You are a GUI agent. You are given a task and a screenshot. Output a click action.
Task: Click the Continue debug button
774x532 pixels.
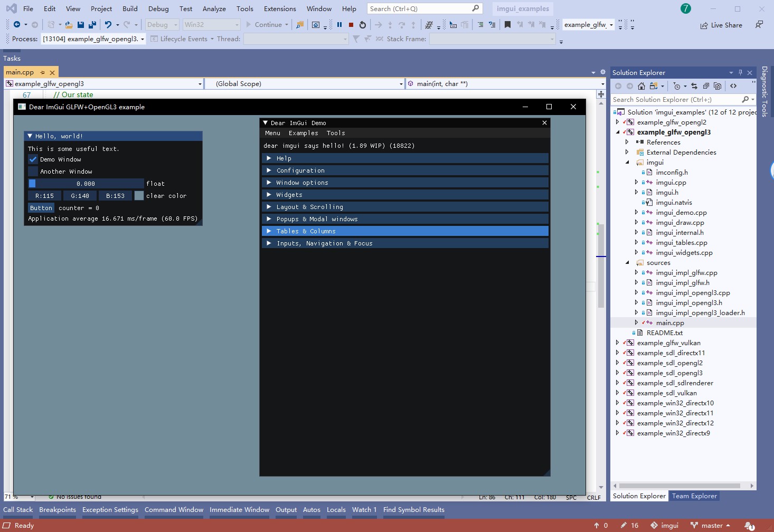pos(268,25)
